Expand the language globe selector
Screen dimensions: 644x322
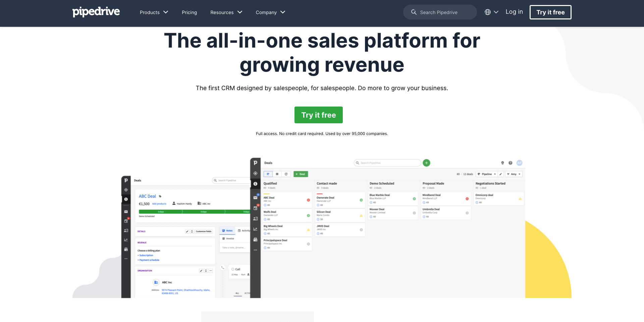click(491, 12)
